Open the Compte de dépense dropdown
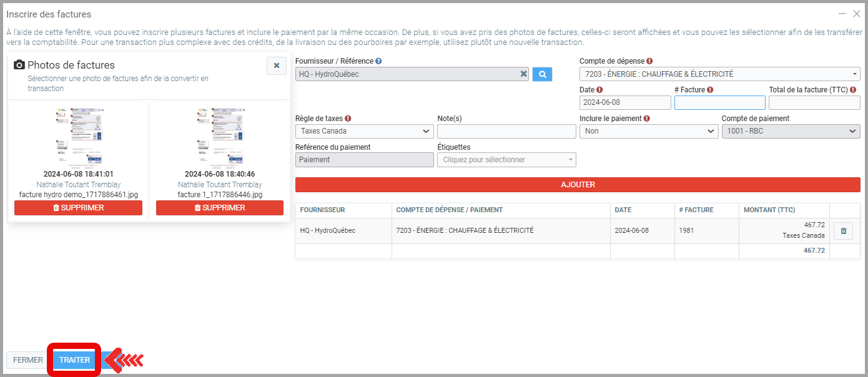Viewport: 868px width, 377px height. 719,74
